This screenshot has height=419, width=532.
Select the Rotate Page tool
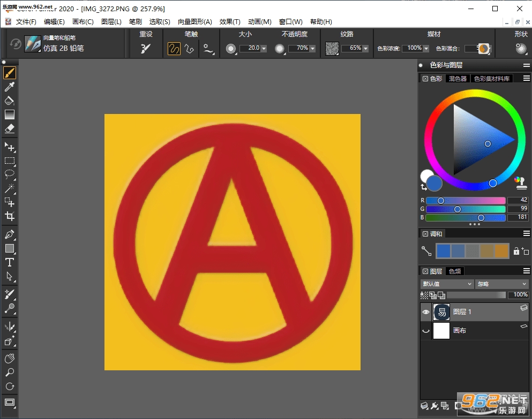(10, 386)
